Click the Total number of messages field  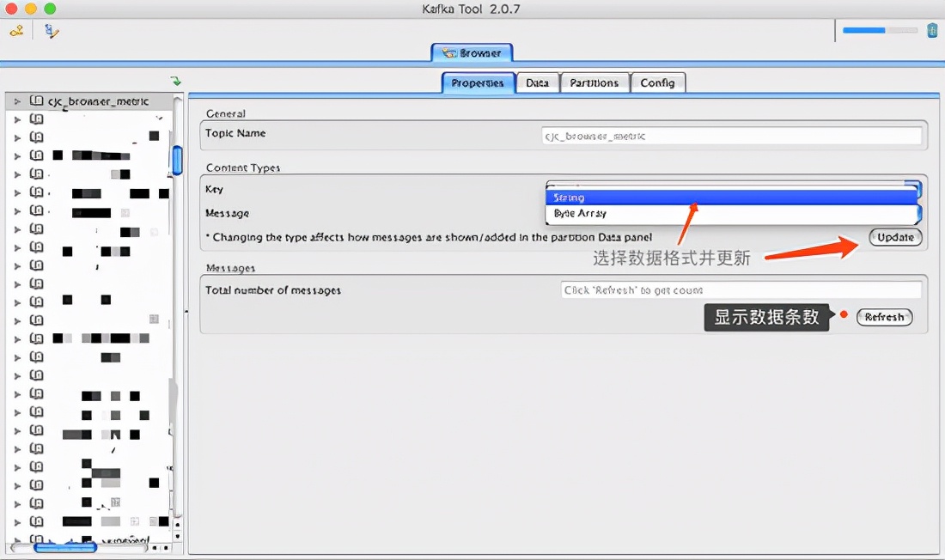(741, 290)
